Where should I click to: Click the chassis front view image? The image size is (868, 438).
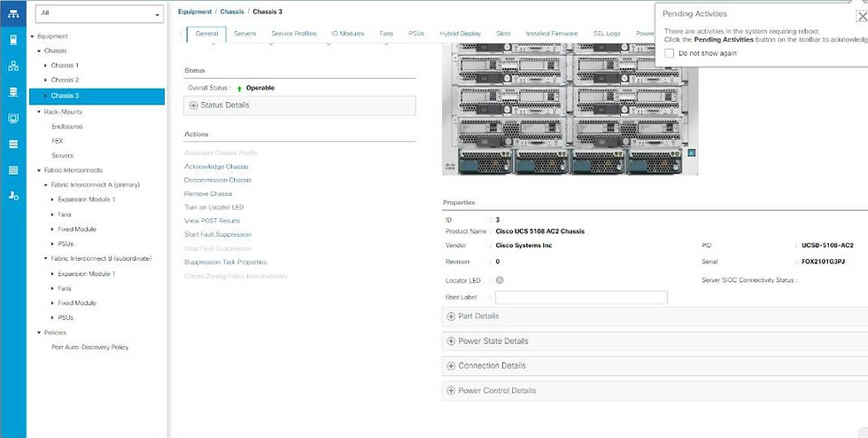[570, 109]
